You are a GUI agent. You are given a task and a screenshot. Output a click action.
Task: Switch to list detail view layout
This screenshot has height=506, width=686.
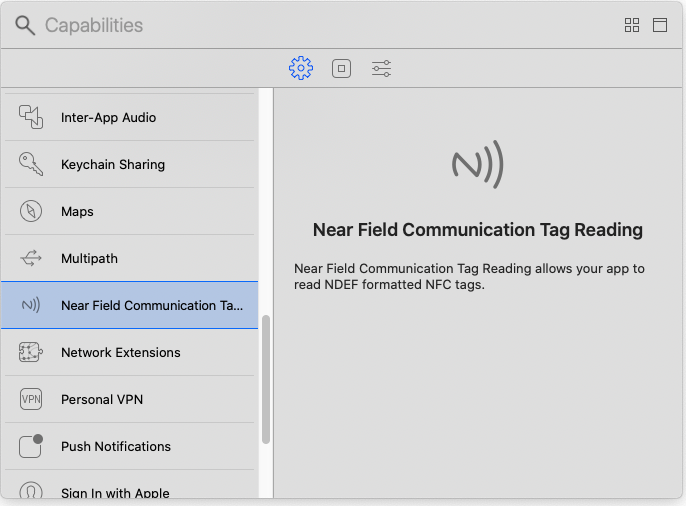pyautogui.click(x=660, y=25)
